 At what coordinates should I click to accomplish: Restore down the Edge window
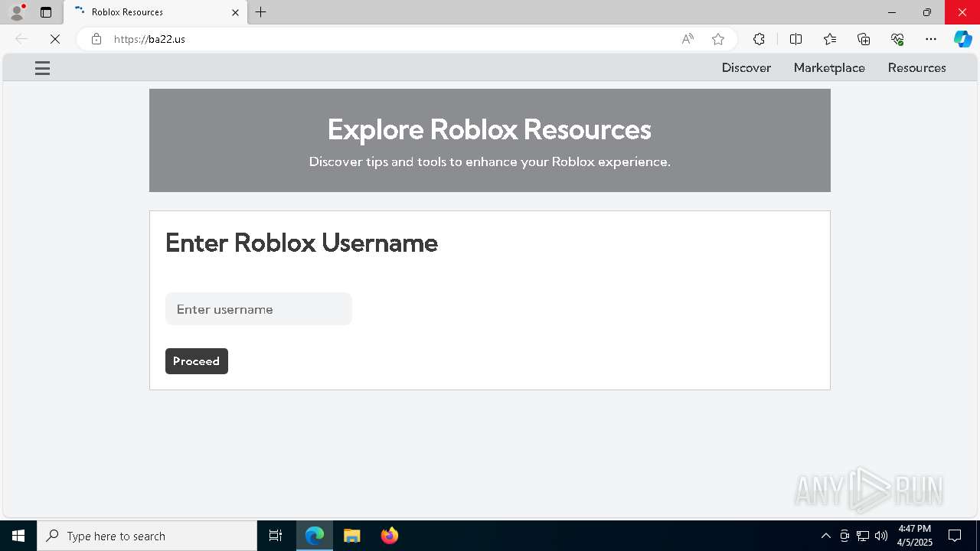(927, 12)
